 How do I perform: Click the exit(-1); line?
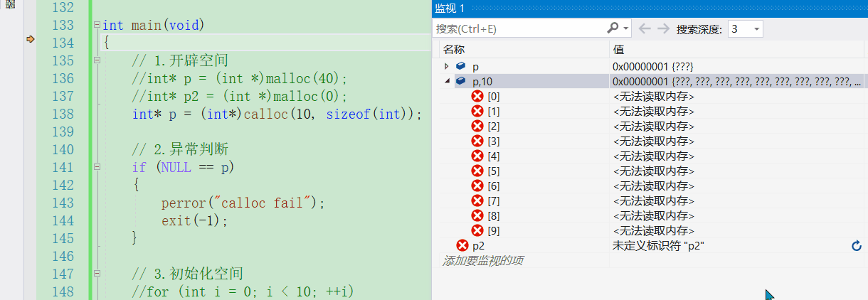194,220
